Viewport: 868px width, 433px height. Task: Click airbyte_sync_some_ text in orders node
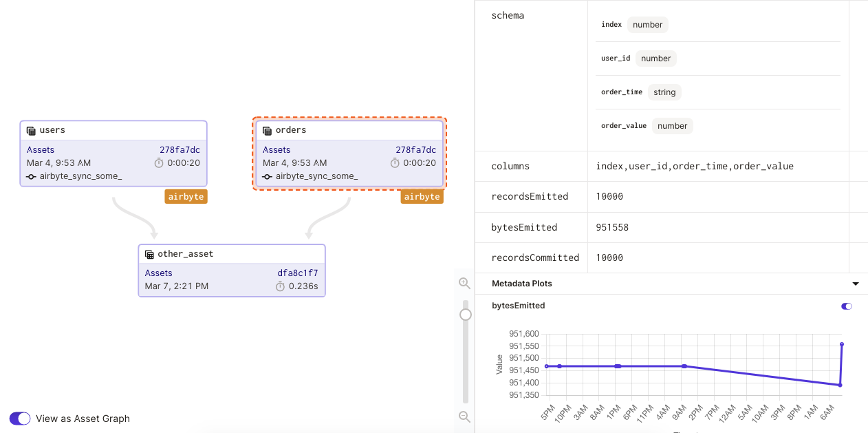click(316, 176)
